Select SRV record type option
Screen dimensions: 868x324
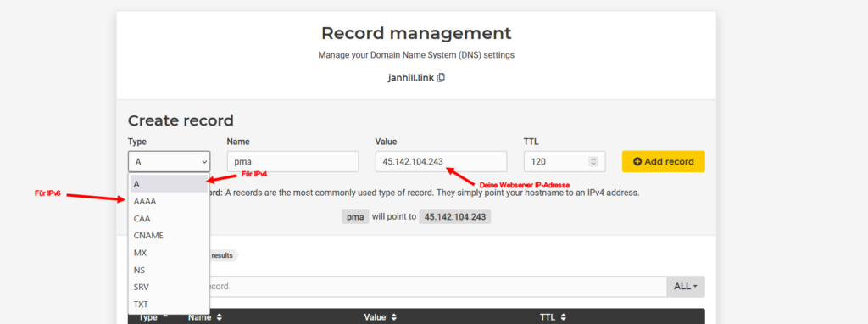(x=169, y=287)
